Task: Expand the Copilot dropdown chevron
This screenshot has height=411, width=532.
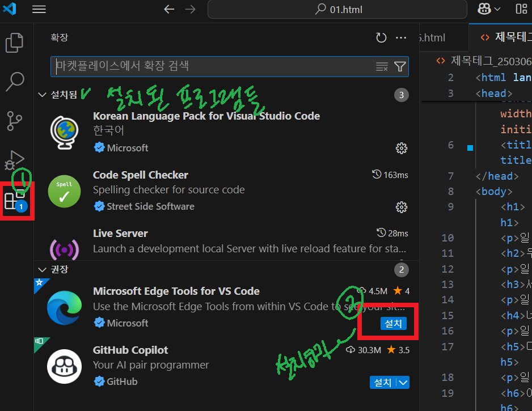Action: tap(497, 9)
